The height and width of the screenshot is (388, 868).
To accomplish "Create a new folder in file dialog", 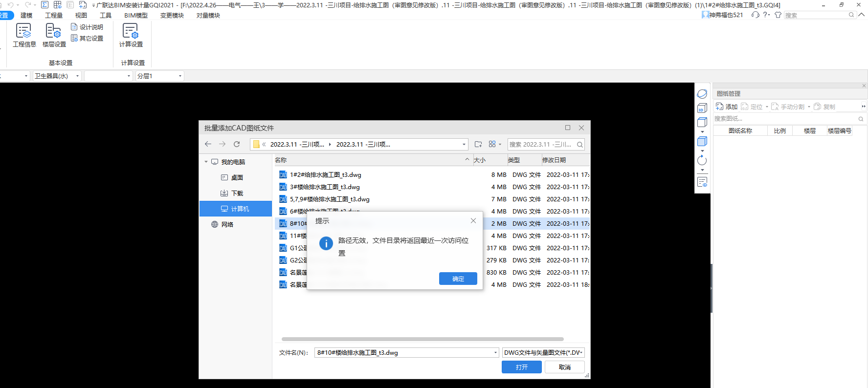I will pos(478,144).
